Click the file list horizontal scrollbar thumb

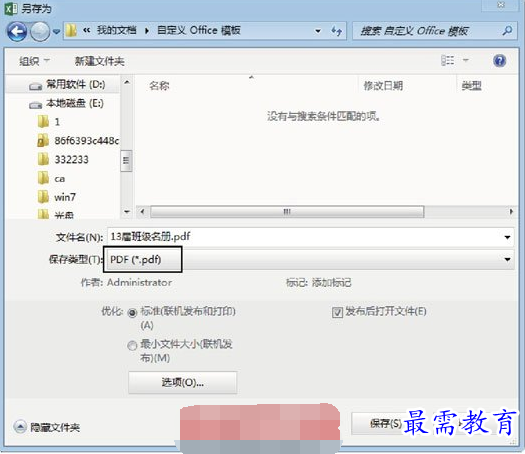click(287, 212)
